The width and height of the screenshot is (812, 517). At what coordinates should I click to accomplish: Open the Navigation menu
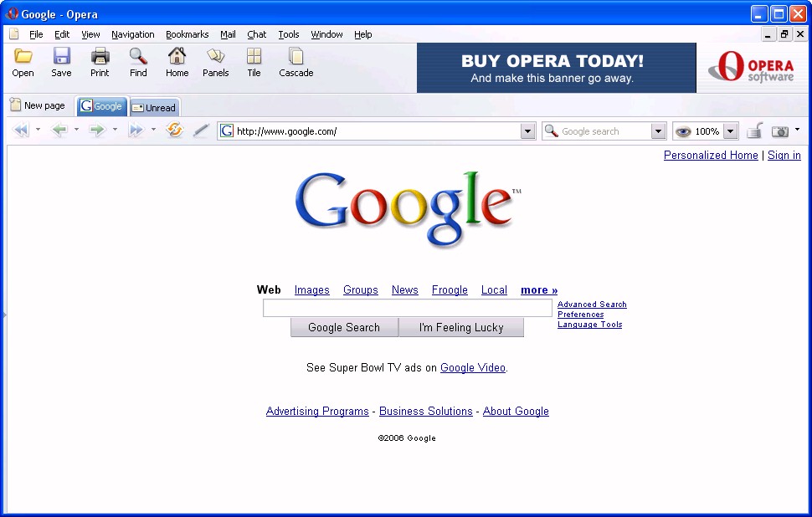133,34
